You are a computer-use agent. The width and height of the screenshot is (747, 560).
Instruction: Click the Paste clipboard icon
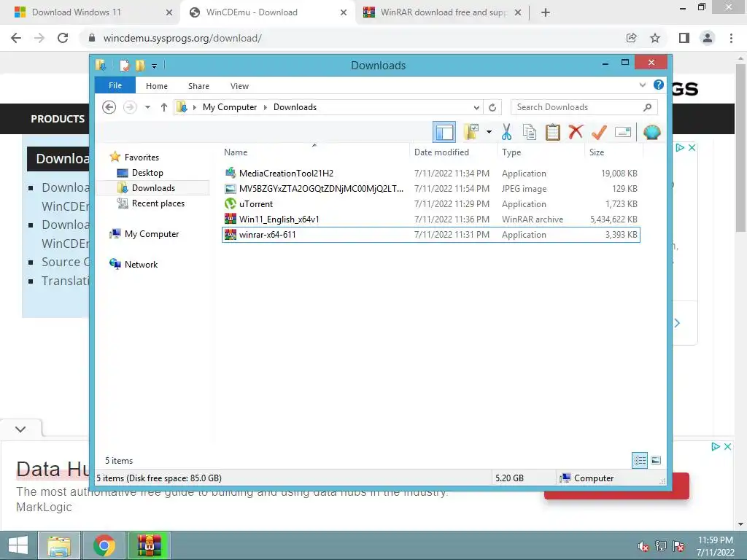(x=553, y=132)
